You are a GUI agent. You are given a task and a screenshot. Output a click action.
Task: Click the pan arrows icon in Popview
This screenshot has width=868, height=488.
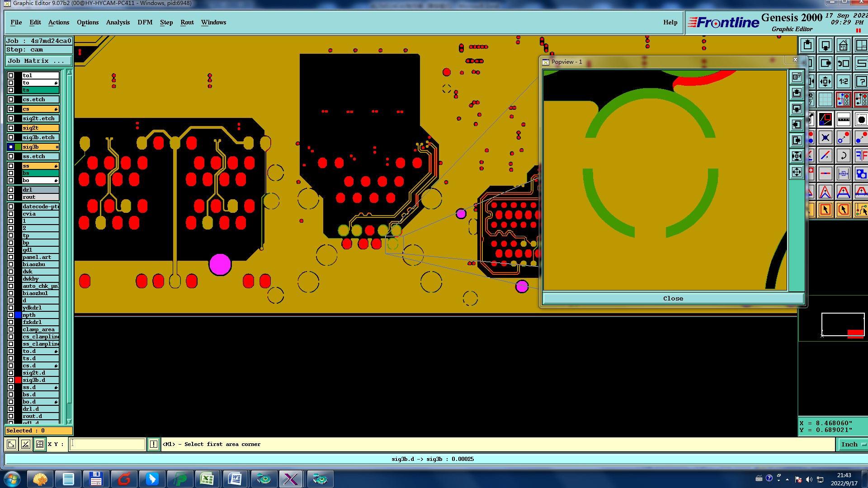pos(797,172)
